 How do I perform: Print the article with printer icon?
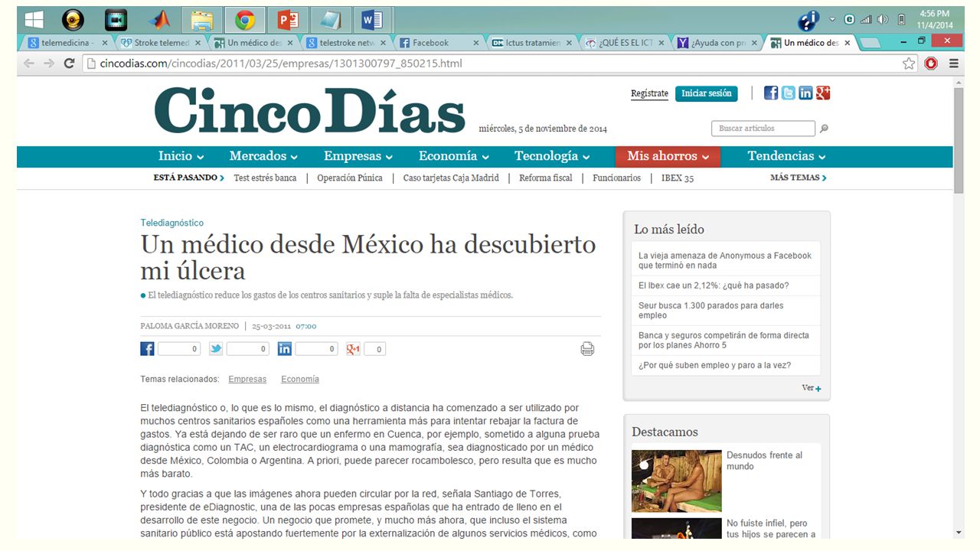[x=587, y=349]
